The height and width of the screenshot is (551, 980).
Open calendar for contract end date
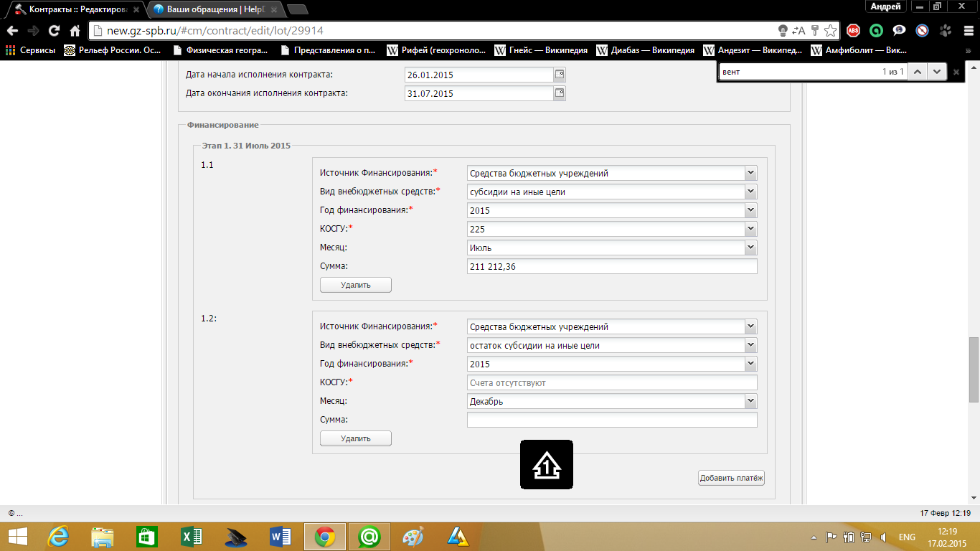(x=560, y=93)
